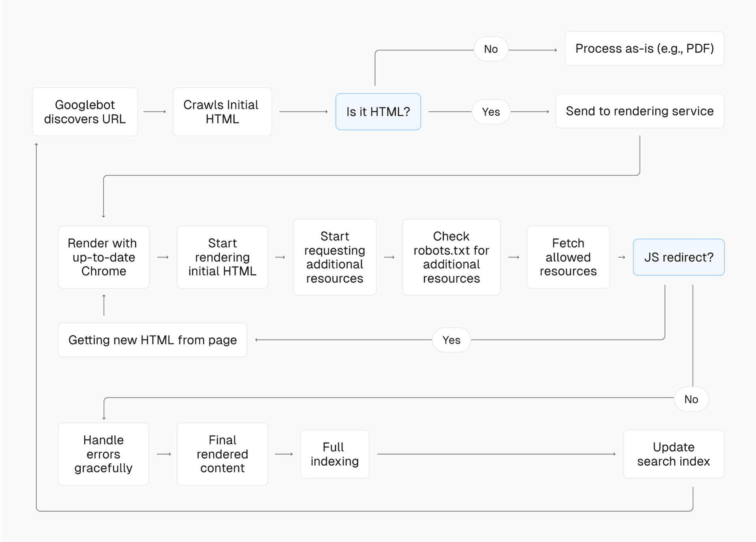The image size is (756, 542).
Task: Select the 'Full indexing' box
Action: tap(335, 454)
